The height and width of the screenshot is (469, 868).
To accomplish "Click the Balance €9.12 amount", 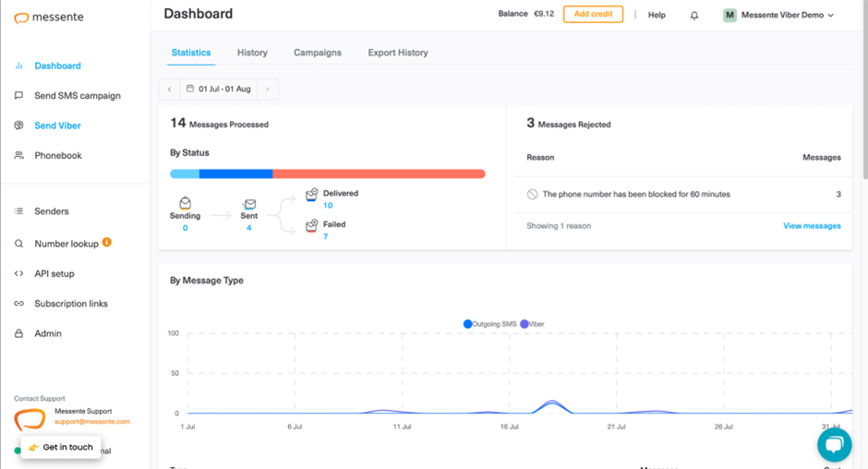I will (544, 14).
